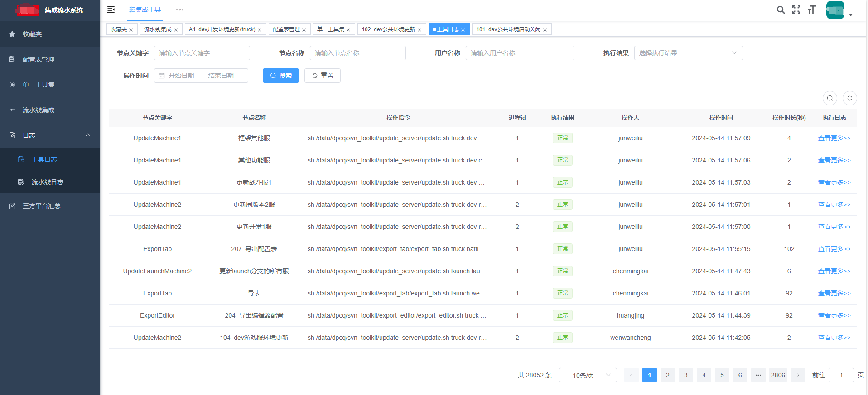Image resolution: width=868 pixels, height=395 pixels.
Task: Close the 单一工具集 tab
Action: click(x=348, y=30)
